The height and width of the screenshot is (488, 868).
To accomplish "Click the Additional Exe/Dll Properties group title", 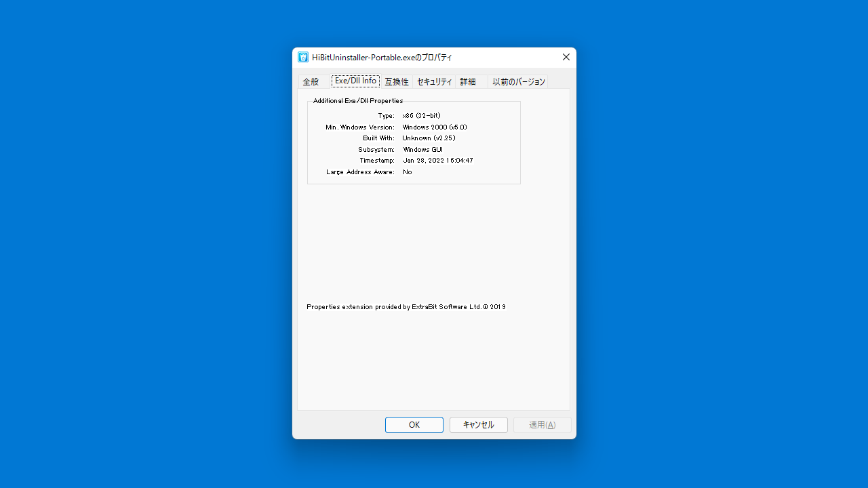I will pos(358,101).
